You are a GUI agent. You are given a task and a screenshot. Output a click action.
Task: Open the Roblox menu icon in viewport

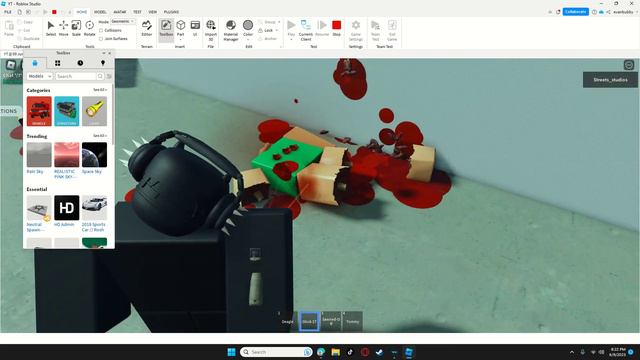pyautogui.click(x=11, y=64)
